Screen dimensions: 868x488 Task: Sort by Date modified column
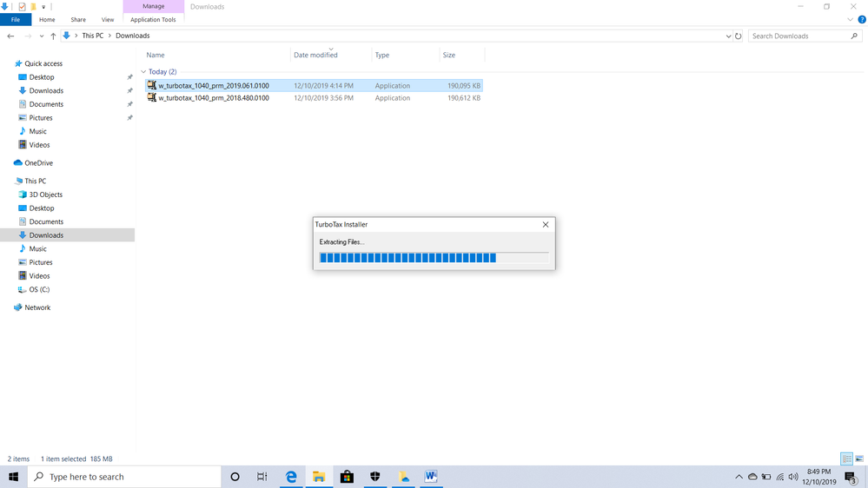click(x=315, y=55)
